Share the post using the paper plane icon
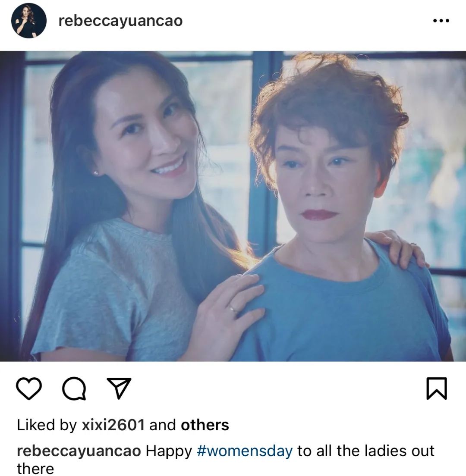The image size is (466, 476). point(119,388)
